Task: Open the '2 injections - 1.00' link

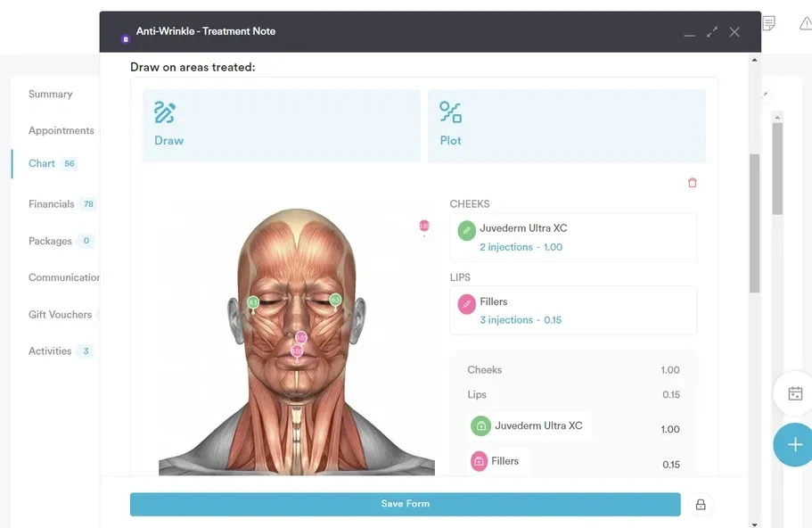Action: (521, 247)
